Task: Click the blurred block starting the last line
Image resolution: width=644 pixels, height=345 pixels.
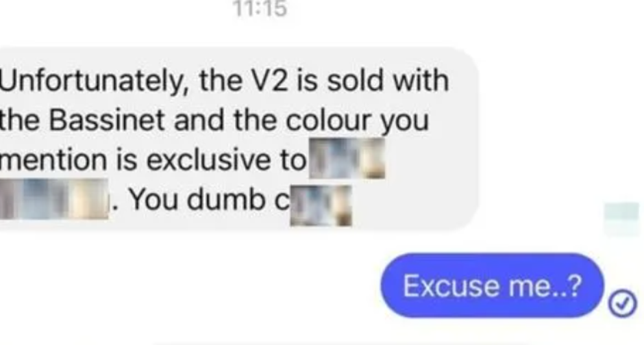Action: tap(54, 199)
